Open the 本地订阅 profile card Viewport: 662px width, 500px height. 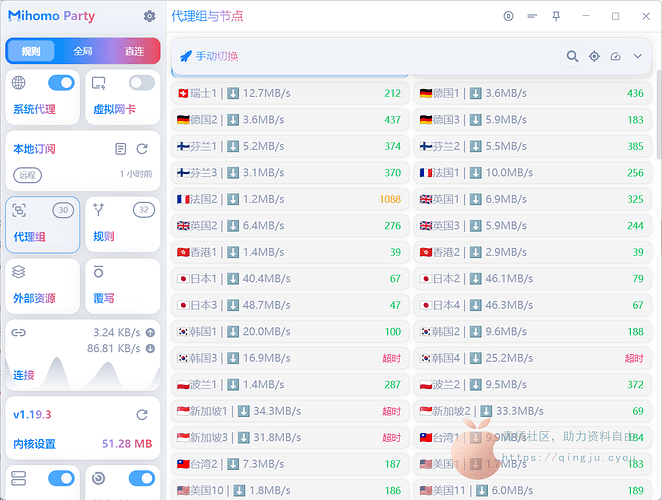click(x=83, y=160)
